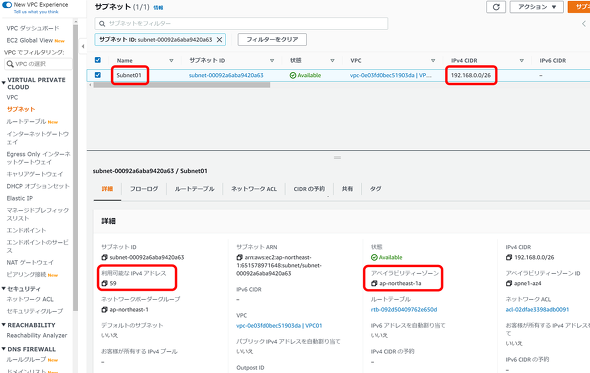Collapse the left navigation panel arrow
The image size is (590, 373).
click(x=83, y=46)
